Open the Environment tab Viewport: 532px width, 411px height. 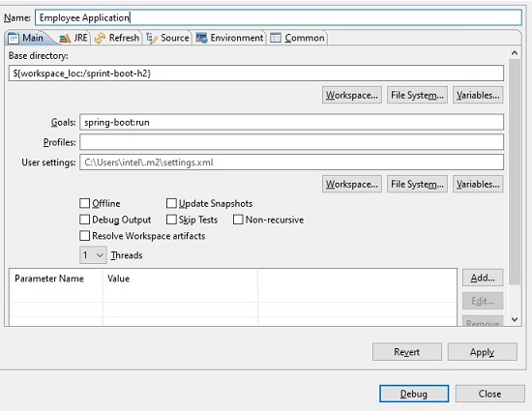click(229, 38)
